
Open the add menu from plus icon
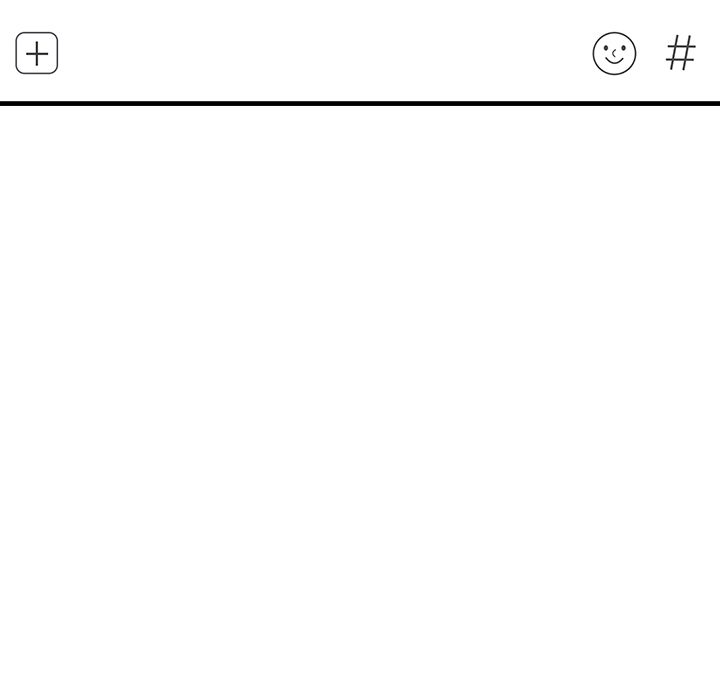(x=37, y=53)
